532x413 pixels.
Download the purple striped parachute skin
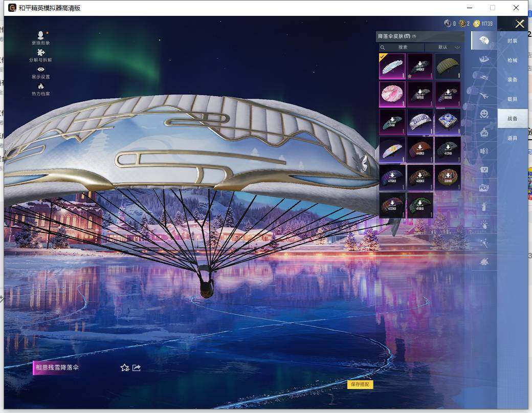click(392, 178)
